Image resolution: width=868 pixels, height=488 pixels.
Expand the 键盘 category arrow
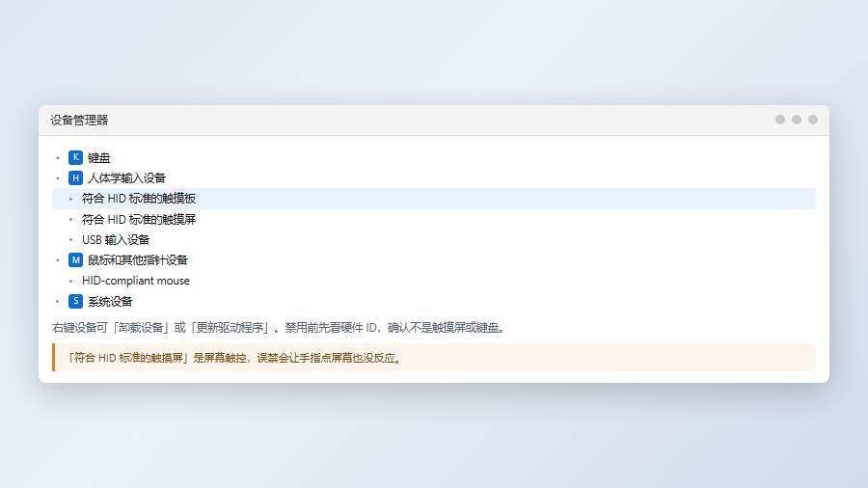[58, 158]
